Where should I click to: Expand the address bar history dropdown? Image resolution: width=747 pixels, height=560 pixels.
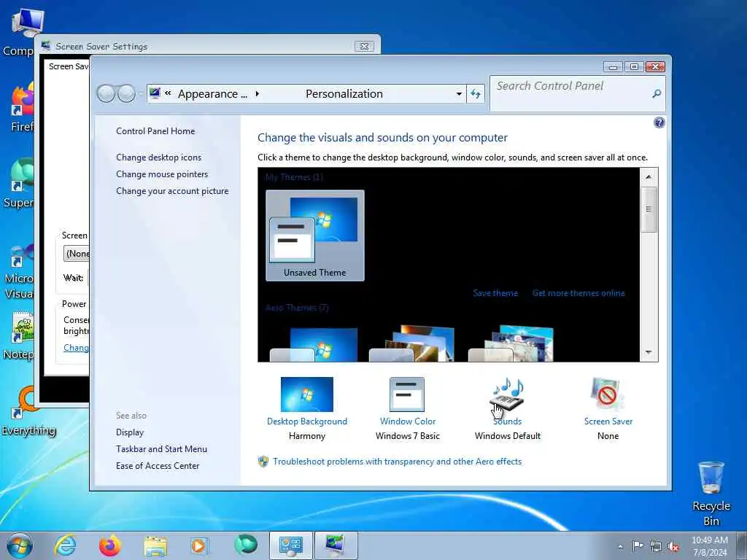coord(459,94)
